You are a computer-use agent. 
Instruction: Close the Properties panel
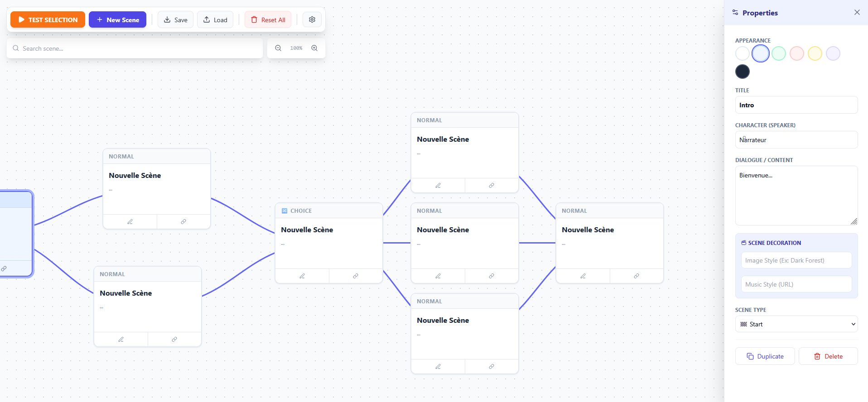[857, 12]
